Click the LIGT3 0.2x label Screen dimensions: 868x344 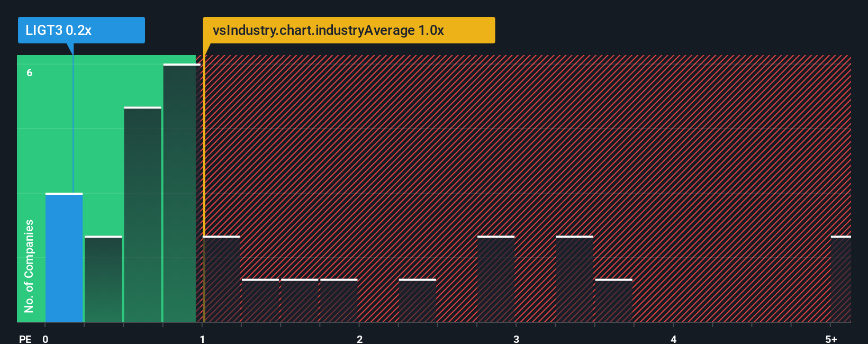81,30
